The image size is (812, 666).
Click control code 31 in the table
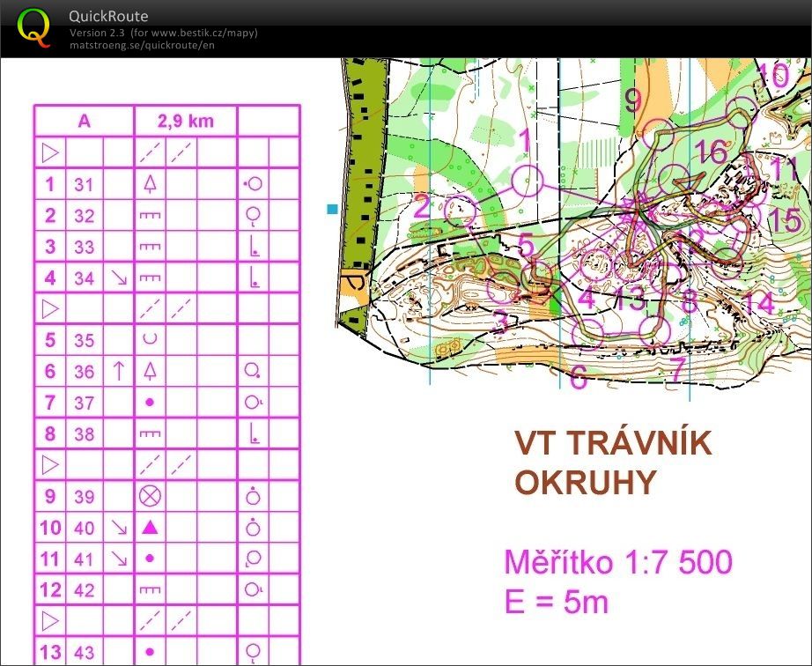[84, 184]
